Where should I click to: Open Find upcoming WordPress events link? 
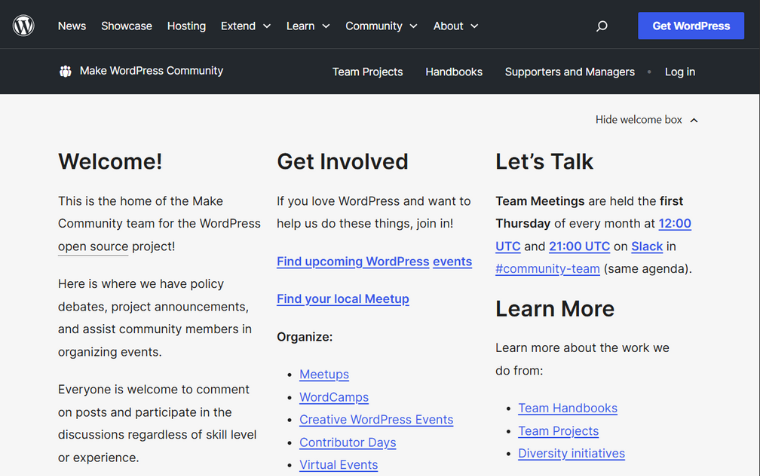[374, 261]
